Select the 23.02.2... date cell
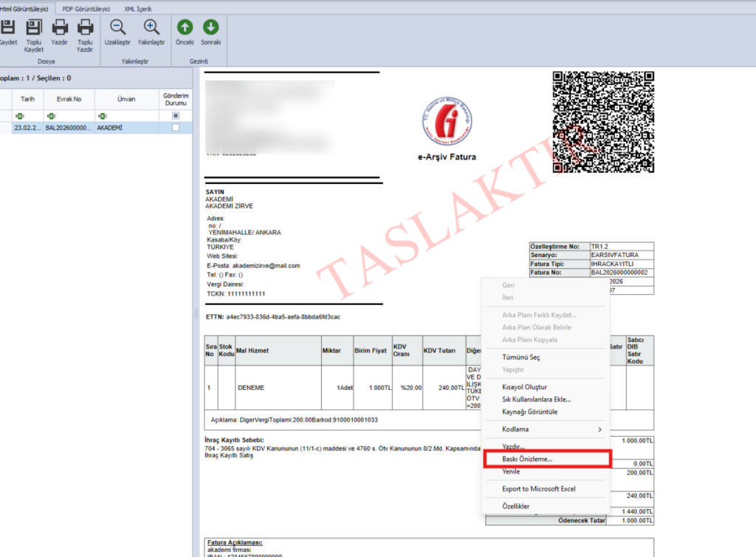Image resolution: width=756 pixels, height=557 pixels. point(27,128)
